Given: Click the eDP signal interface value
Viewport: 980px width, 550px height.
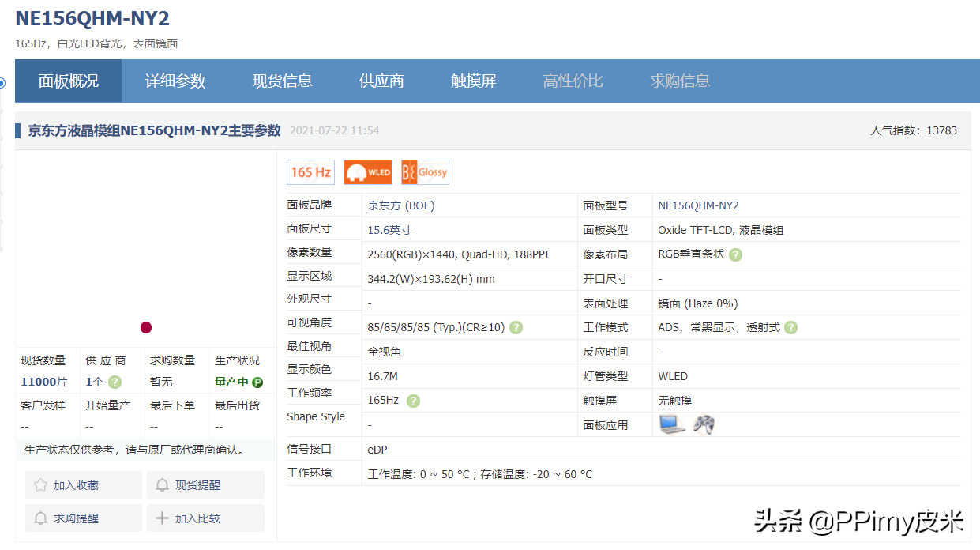Looking at the screenshot, I should coord(377,450).
